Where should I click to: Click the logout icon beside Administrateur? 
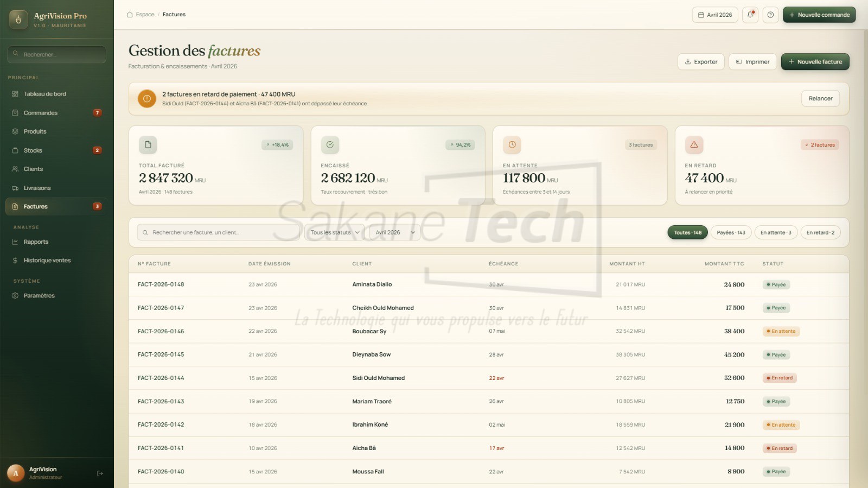(100, 473)
